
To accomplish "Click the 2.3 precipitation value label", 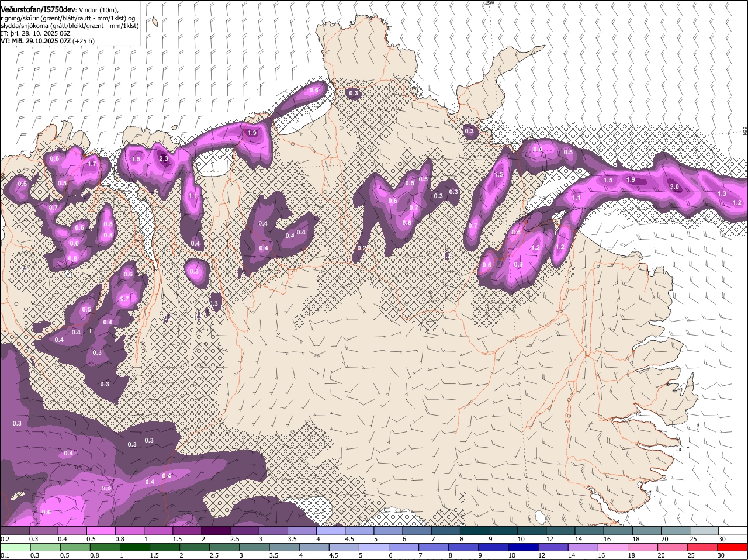I will pyautogui.click(x=164, y=158).
